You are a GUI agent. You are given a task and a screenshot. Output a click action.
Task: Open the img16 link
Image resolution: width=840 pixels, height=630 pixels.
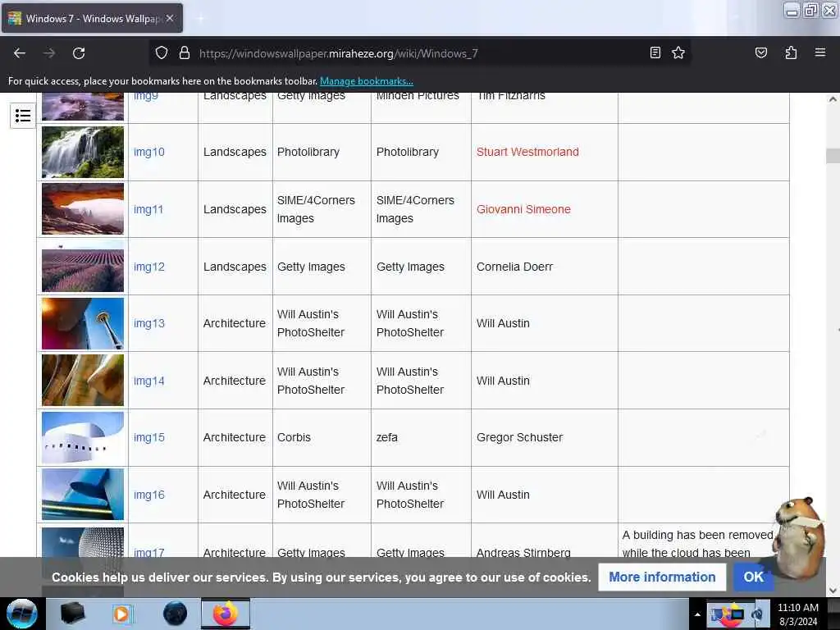click(149, 495)
